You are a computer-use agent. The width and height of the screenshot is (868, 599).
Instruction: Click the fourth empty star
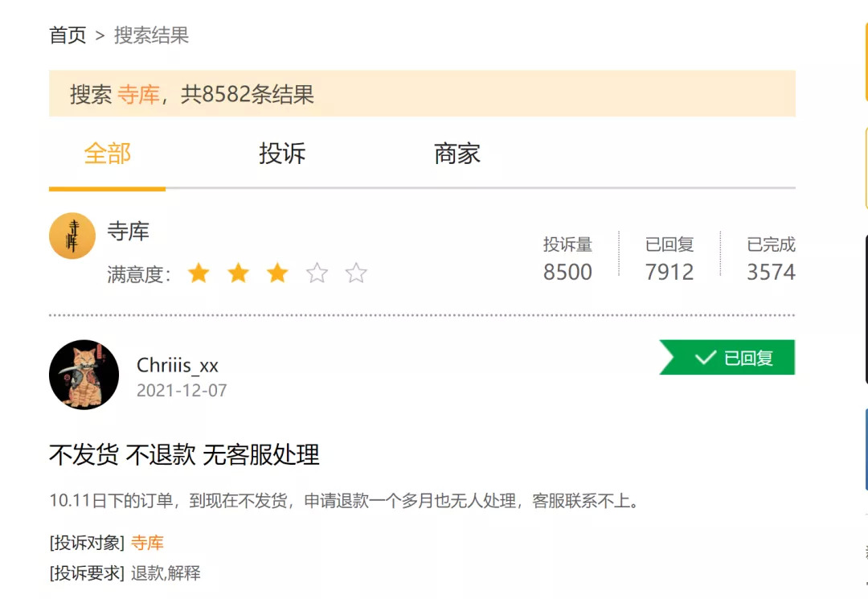tap(317, 273)
